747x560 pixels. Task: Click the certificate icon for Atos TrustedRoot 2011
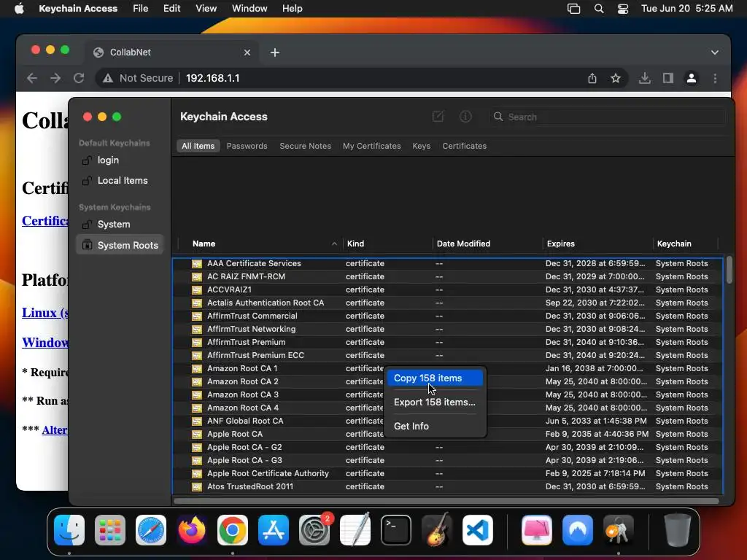[x=197, y=486]
